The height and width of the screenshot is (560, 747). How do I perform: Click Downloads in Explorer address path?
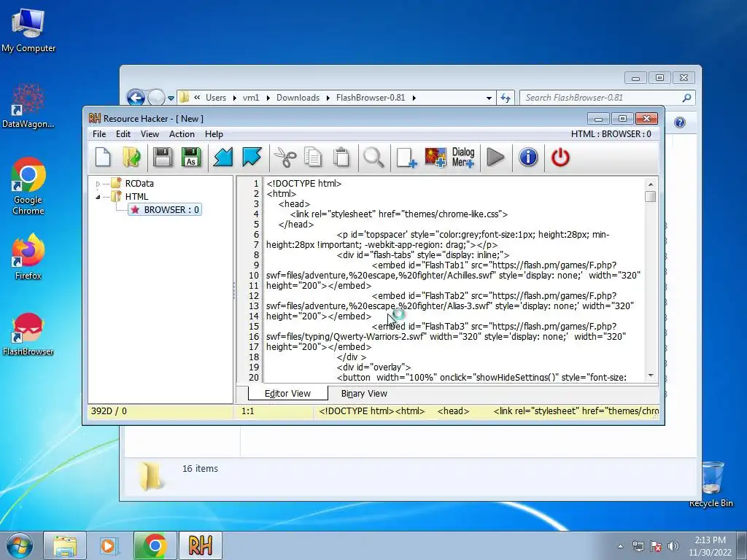[298, 98]
